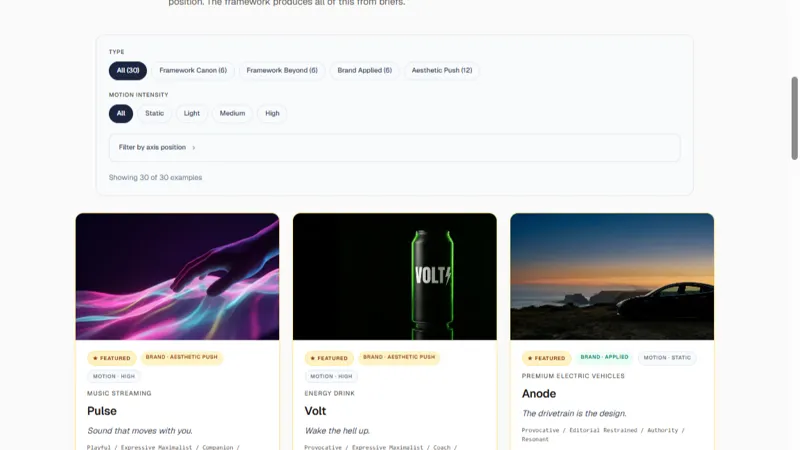This screenshot has height=450, width=800.
Task: Open the Volt title link
Action: coord(315,411)
